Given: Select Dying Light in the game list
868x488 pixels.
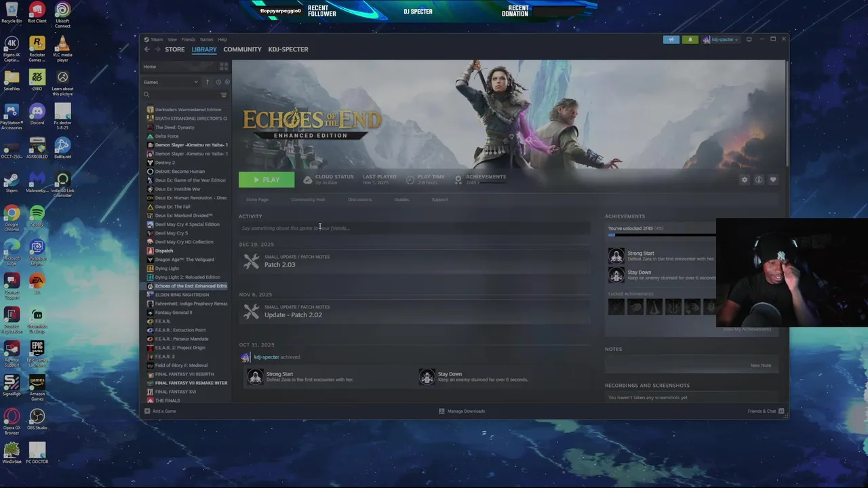Looking at the screenshot, I should click(167, 268).
